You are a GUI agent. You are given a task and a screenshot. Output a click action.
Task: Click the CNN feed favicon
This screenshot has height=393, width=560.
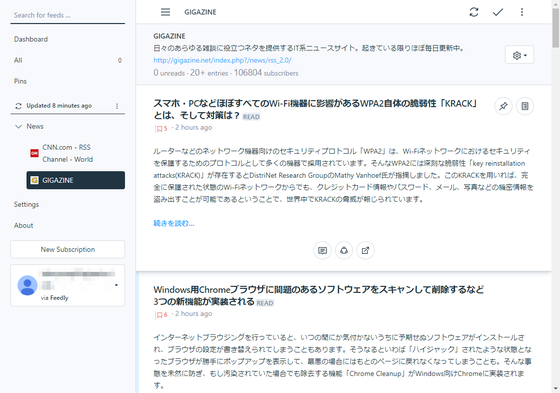(x=34, y=153)
